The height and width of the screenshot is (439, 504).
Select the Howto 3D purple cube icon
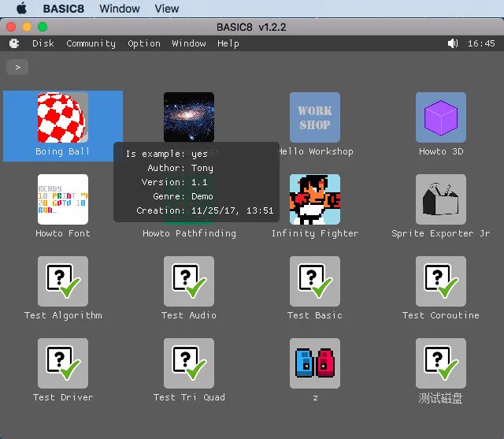click(x=441, y=117)
